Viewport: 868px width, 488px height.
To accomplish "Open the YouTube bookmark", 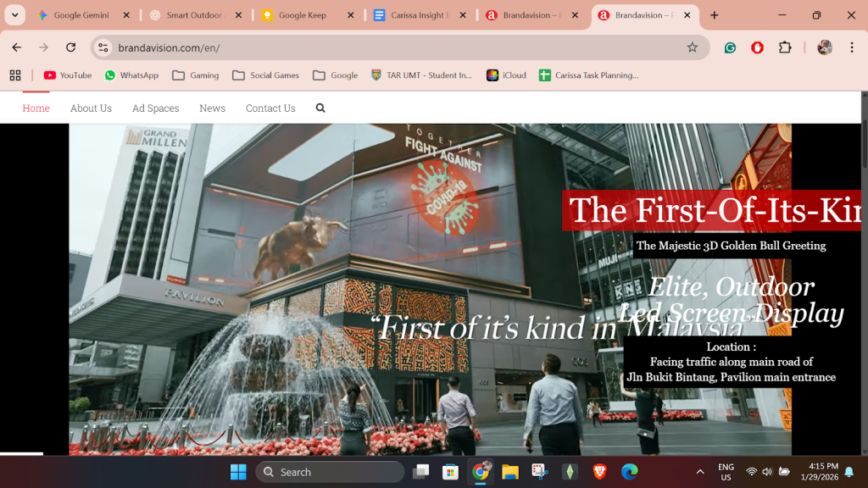I will [68, 75].
